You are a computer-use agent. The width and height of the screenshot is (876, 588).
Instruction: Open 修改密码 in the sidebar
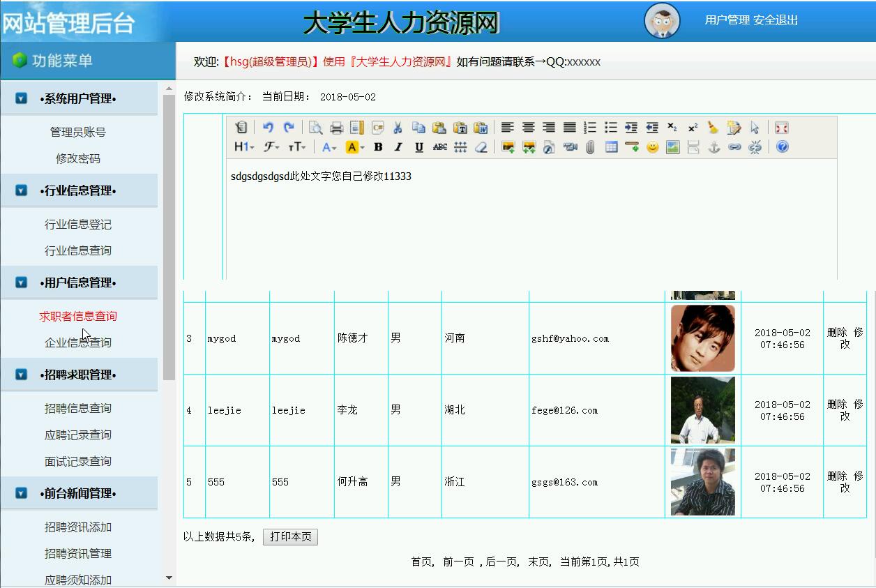click(x=78, y=158)
